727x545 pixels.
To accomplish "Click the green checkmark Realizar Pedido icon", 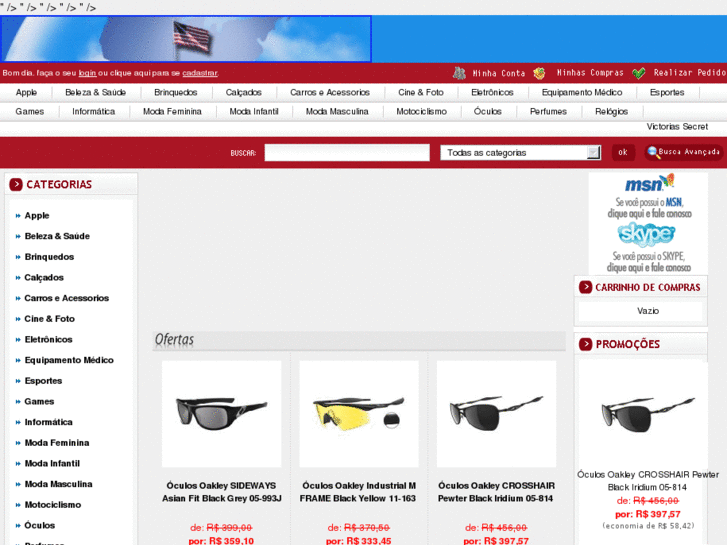I will [x=638, y=73].
